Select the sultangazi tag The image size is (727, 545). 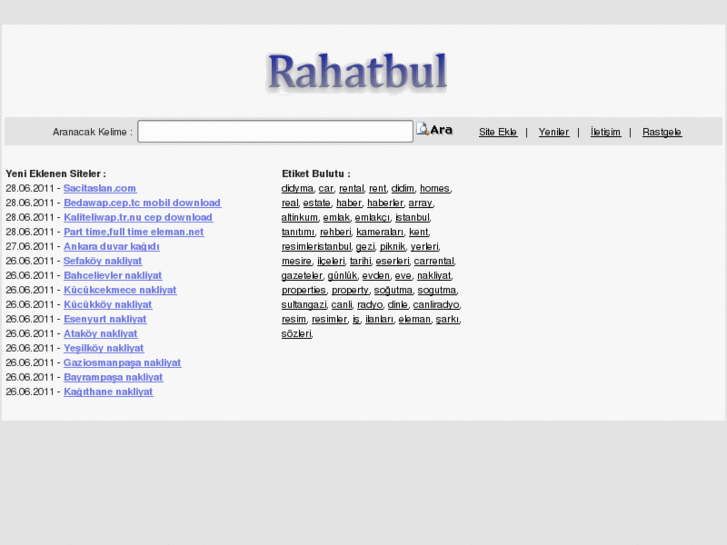(304, 305)
